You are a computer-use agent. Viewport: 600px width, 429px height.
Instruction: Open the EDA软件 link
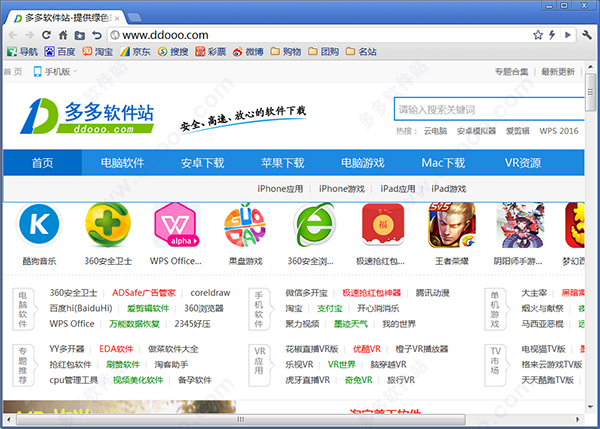[x=116, y=349]
